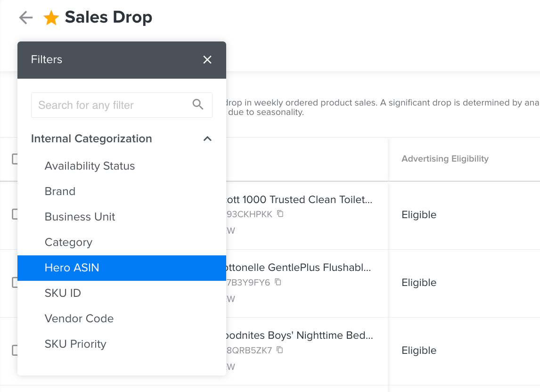
Task: Click the favorite star next to Sales Drop
Action: click(x=51, y=18)
